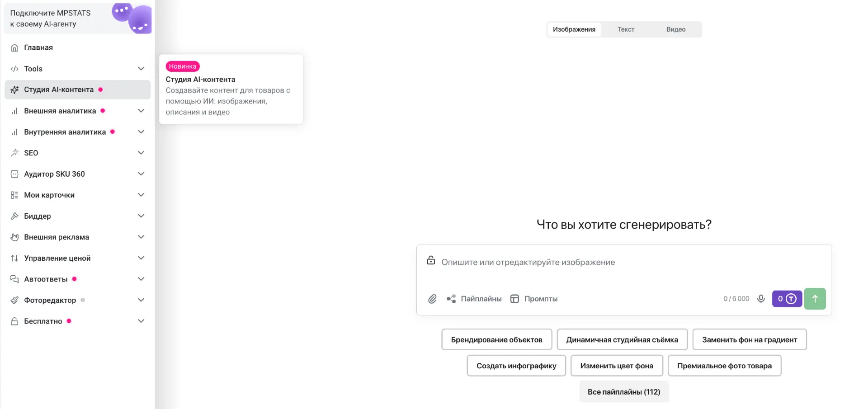Start voice input with the microphone icon
The width and height of the screenshot is (868, 409).
pyautogui.click(x=761, y=299)
